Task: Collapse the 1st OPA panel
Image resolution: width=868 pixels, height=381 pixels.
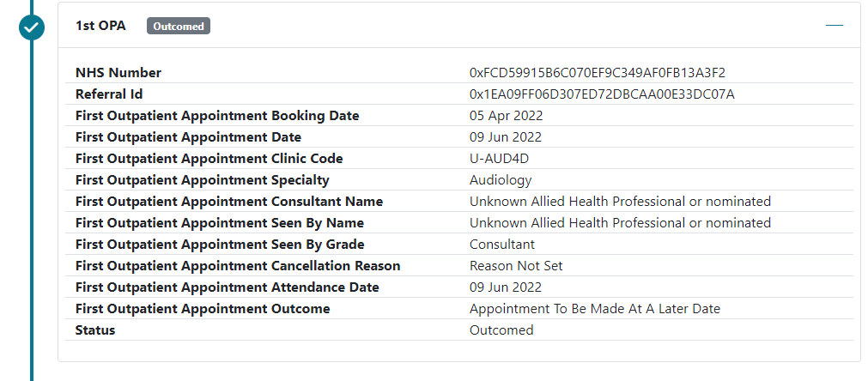Action: (x=835, y=26)
